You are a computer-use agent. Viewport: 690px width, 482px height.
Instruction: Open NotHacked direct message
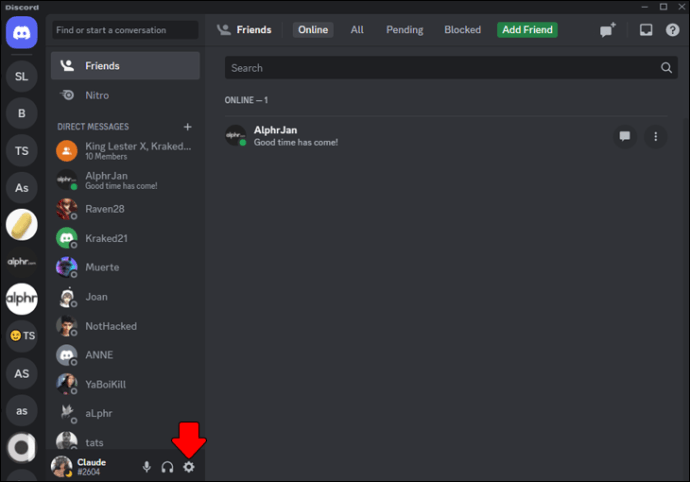[125, 326]
